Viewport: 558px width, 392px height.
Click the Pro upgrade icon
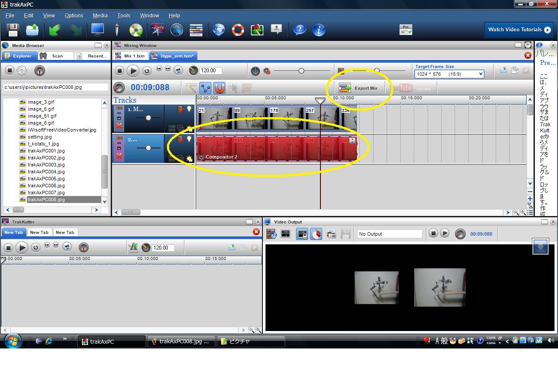[x=405, y=30]
